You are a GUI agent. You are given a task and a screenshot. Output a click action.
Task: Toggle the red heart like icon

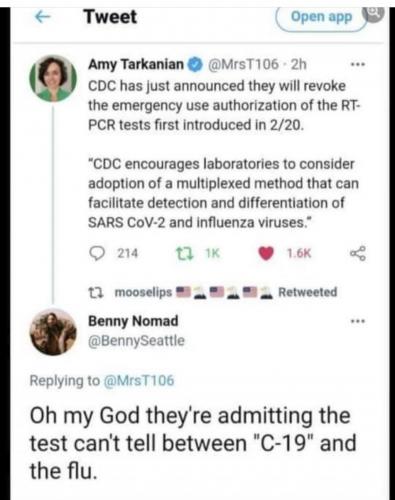click(266, 254)
